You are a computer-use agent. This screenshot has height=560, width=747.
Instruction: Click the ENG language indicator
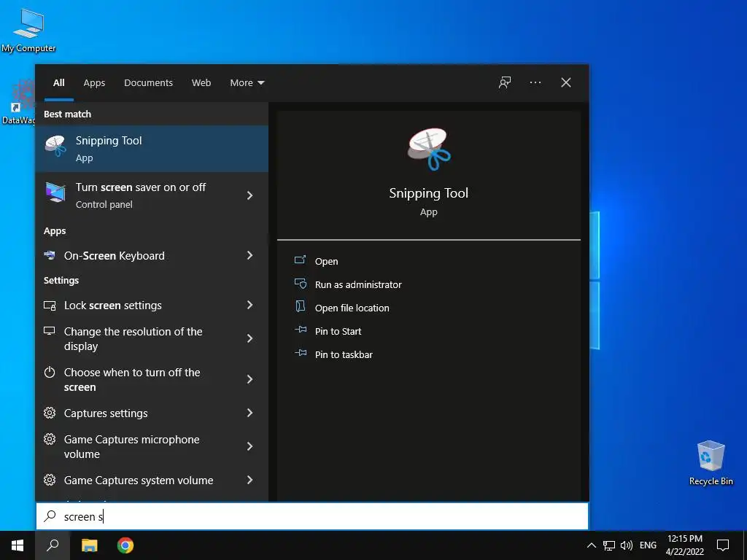648,545
